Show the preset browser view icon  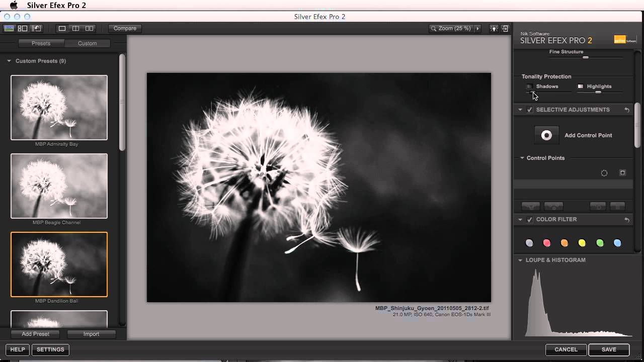tap(23, 29)
